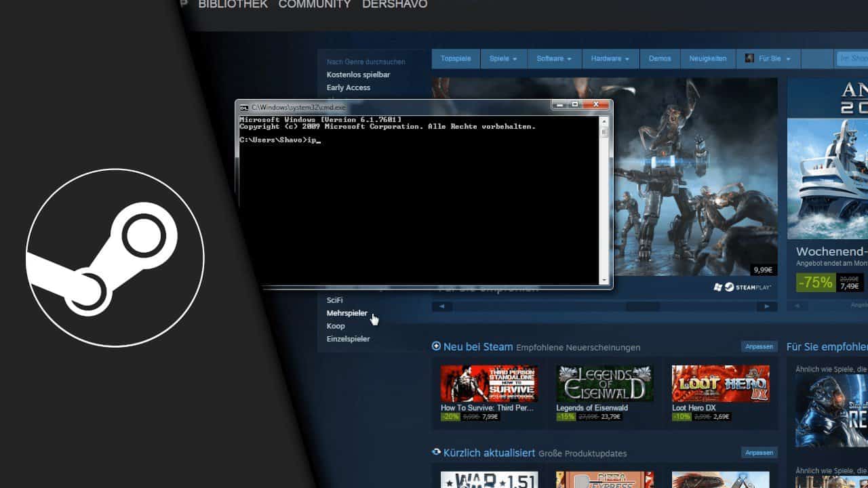868x488 pixels.
Task: Open the BIBLIOTHEK menu in Steam
Action: [233, 4]
